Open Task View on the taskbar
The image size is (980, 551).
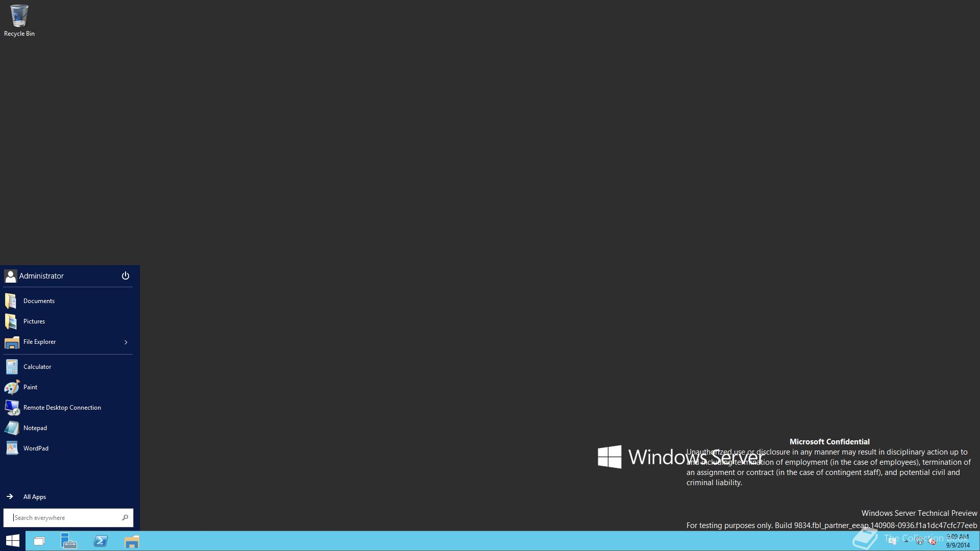coord(39,541)
